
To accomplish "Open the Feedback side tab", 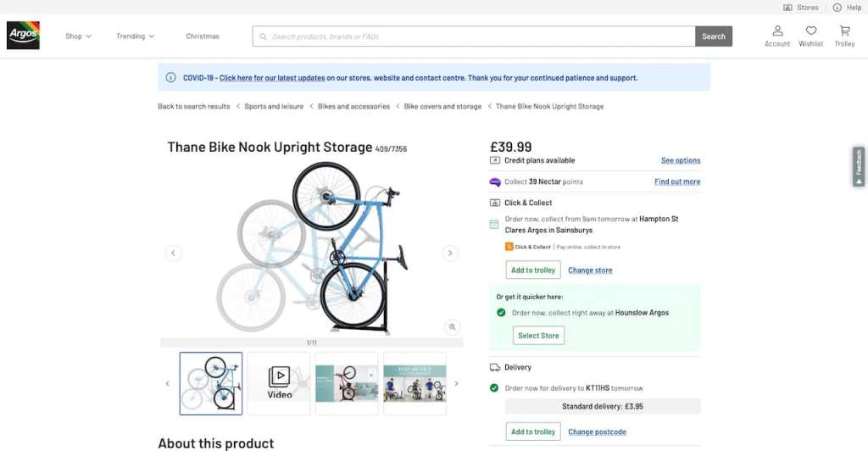I will [859, 166].
